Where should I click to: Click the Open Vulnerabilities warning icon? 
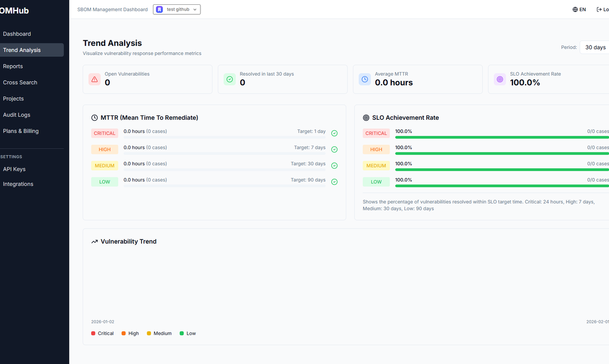point(94,79)
